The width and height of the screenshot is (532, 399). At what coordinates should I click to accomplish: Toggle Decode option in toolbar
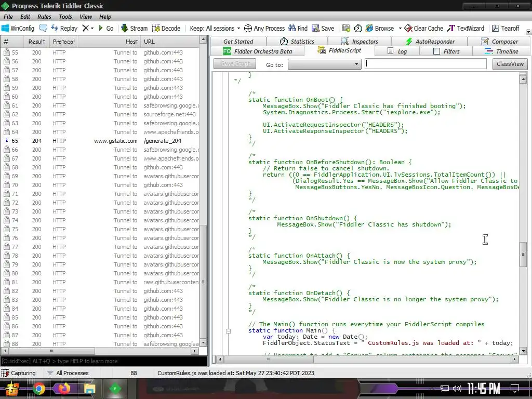166,28
